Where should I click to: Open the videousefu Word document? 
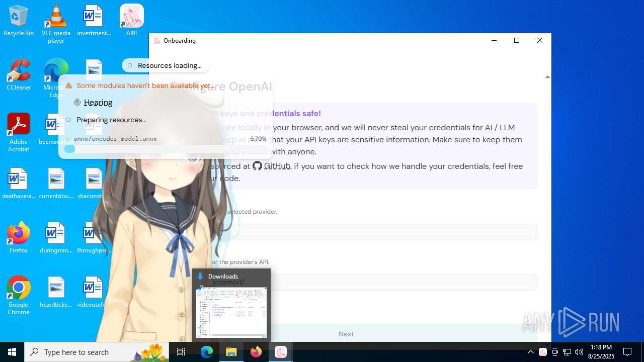94,292
